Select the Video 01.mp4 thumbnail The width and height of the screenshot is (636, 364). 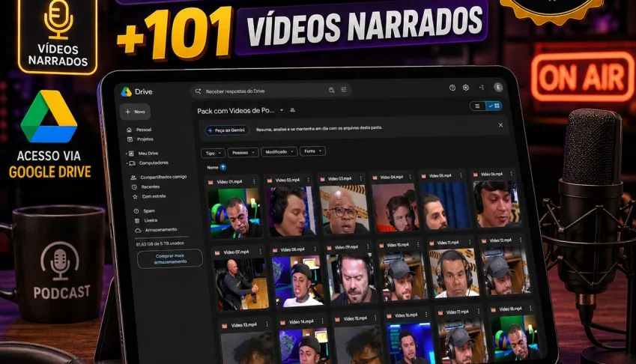coord(234,213)
